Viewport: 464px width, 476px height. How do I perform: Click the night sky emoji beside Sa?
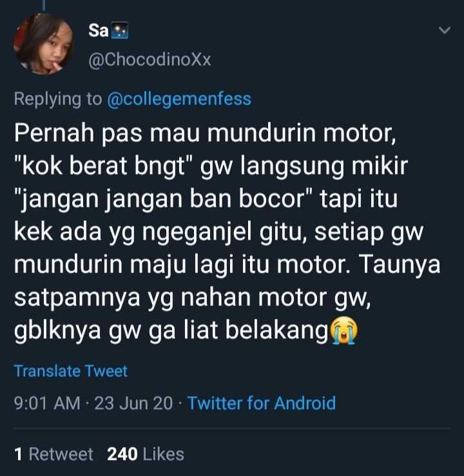coord(121,31)
